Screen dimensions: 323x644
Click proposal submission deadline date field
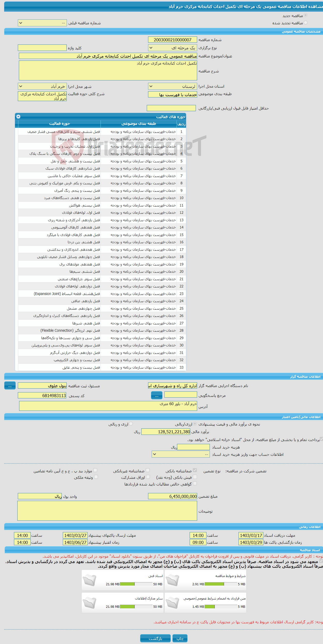pyautogui.click(x=75, y=535)
